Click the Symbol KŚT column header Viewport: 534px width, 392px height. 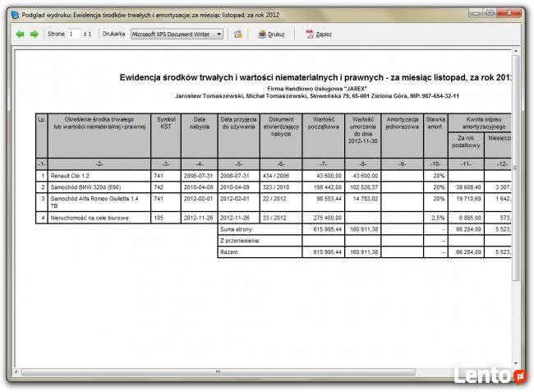tap(166, 136)
